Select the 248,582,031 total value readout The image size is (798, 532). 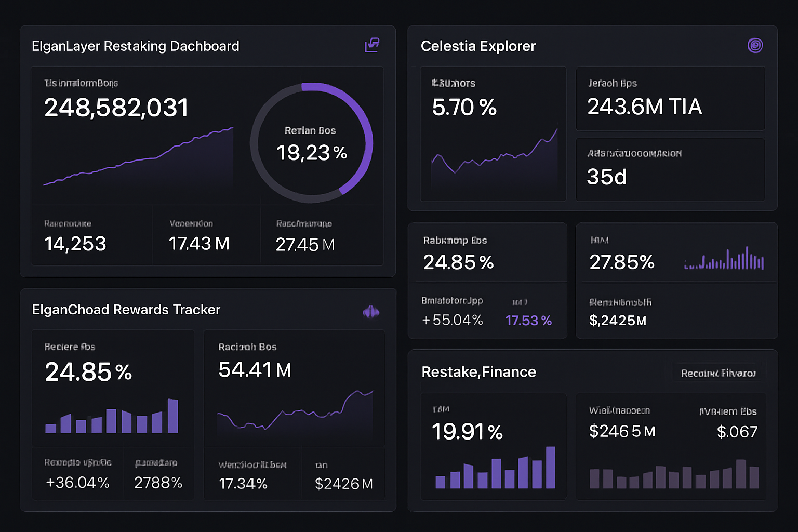tap(116, 108)
